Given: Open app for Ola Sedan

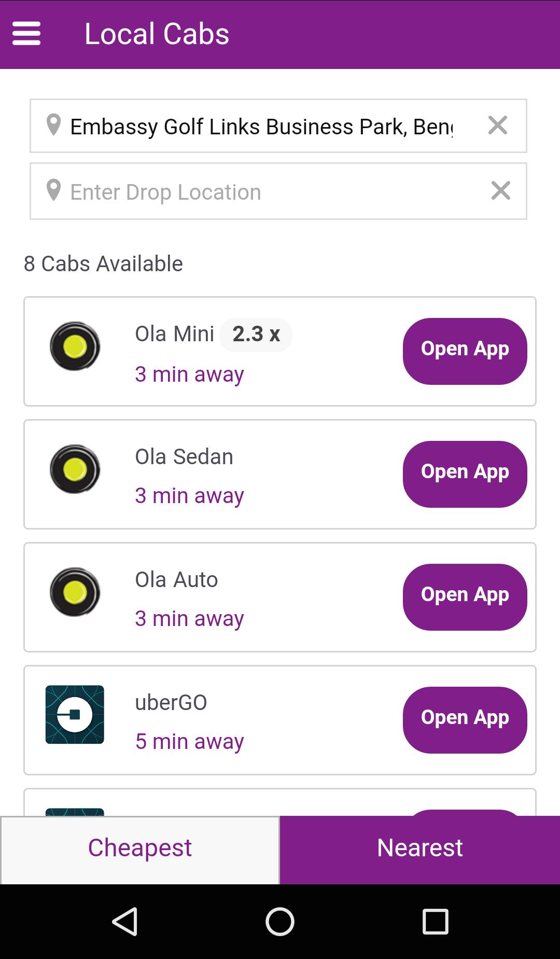Looking at the screenshot, I should [x=465, y=474].
